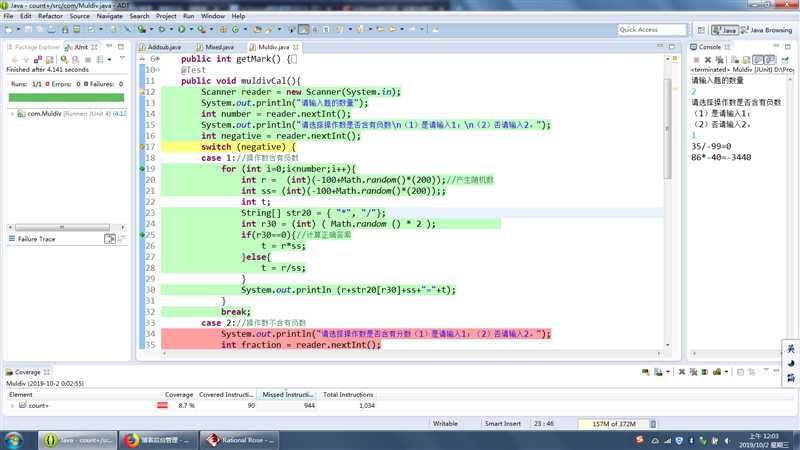Click Console Remove All Terminated icon

click(x=720, y=60)
